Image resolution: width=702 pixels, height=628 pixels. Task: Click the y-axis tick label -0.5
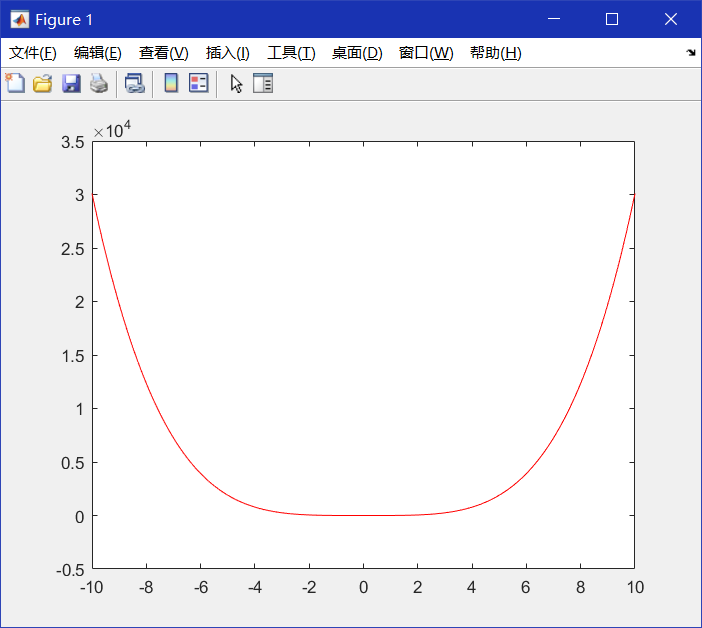click(70, 570)
